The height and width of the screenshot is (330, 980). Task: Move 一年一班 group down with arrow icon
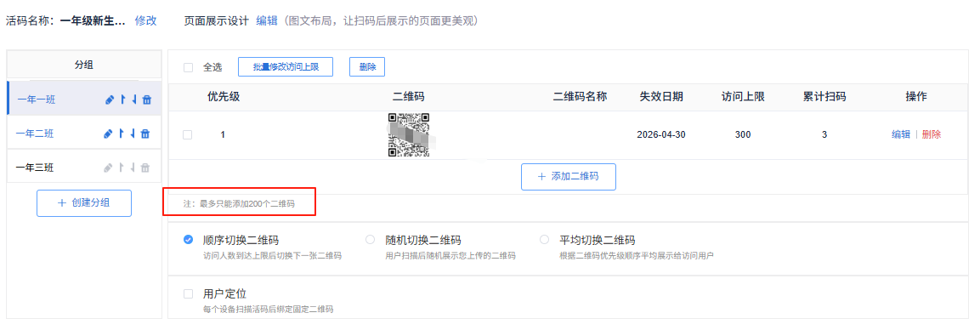click(x=133, y=100)
